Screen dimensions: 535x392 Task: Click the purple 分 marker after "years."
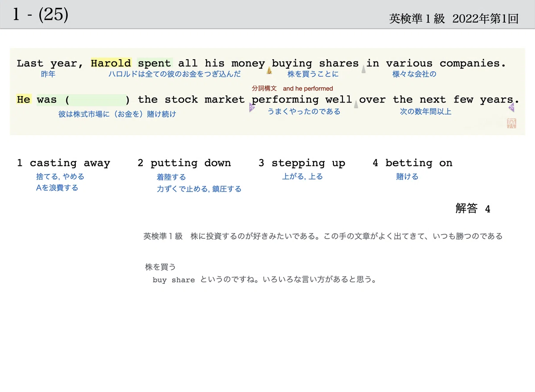pyautogui.click(x=511, y=107)
